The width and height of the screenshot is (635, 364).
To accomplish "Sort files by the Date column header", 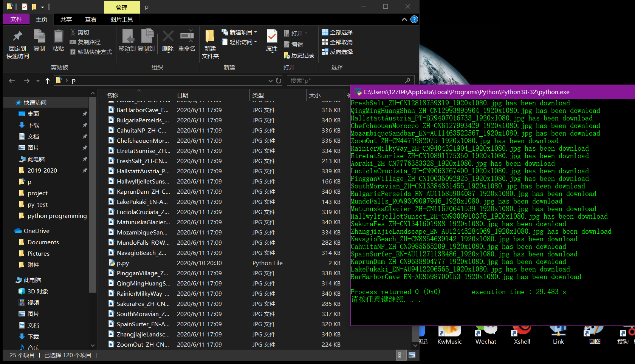I will [212, 96].
